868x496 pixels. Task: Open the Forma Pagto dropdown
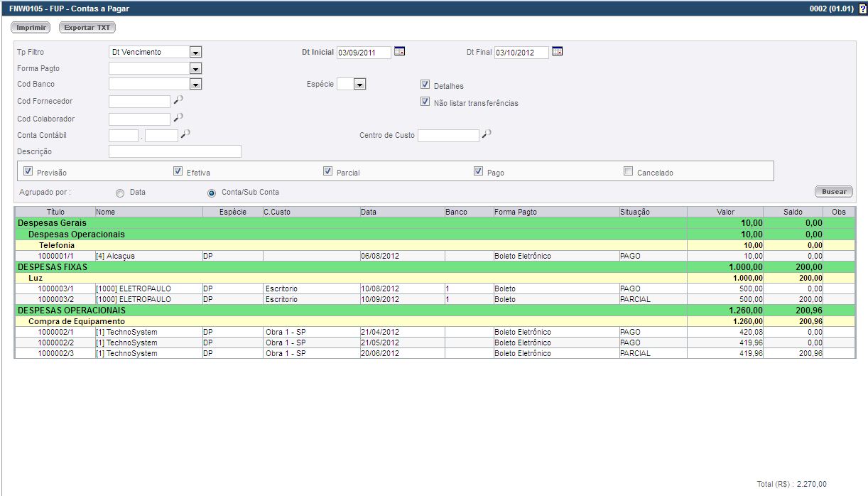click(x=195, y=68)
